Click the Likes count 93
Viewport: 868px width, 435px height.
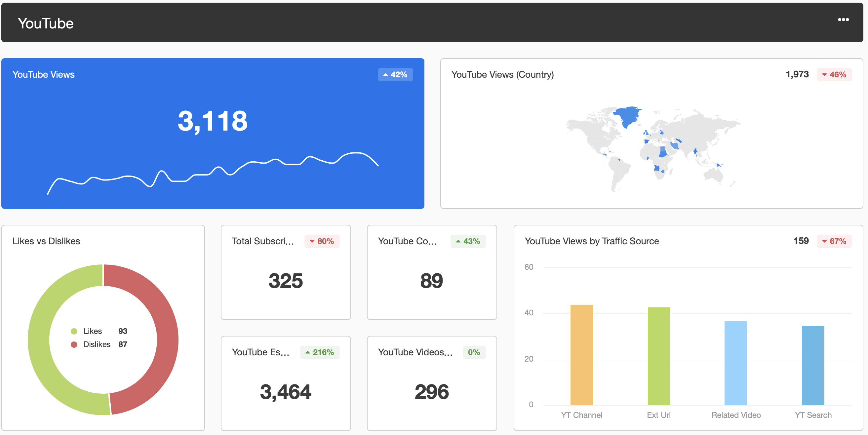[x=123, y=331]
